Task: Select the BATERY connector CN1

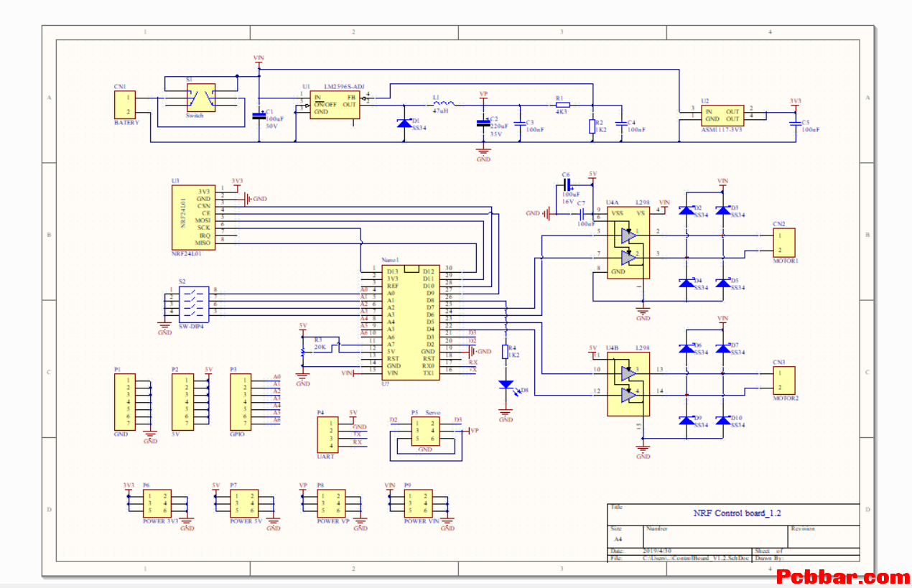Action: click(125, 105)
